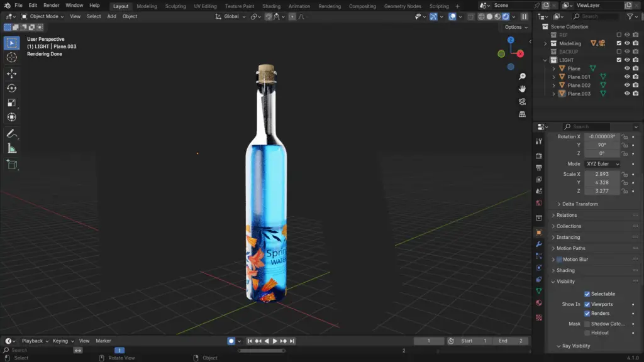The width and height of the screenshot is (644, 362).
Task: Select the Add Cube tool
Action: (x=11, y=165)
